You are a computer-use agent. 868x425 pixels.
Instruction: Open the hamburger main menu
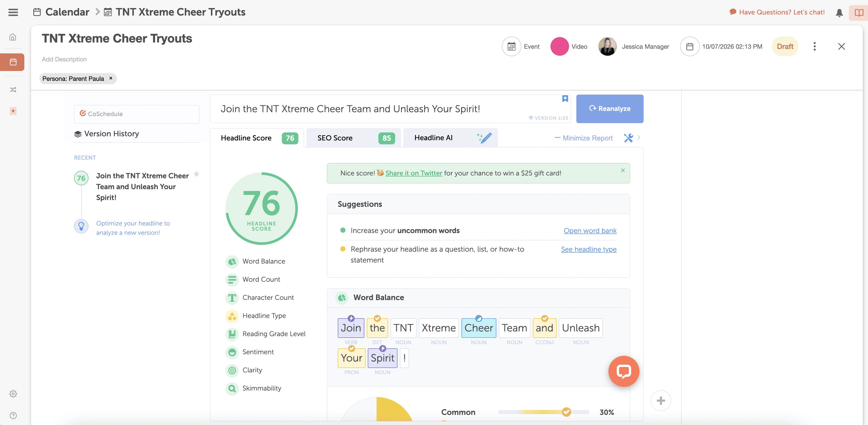tap(13, 12)
